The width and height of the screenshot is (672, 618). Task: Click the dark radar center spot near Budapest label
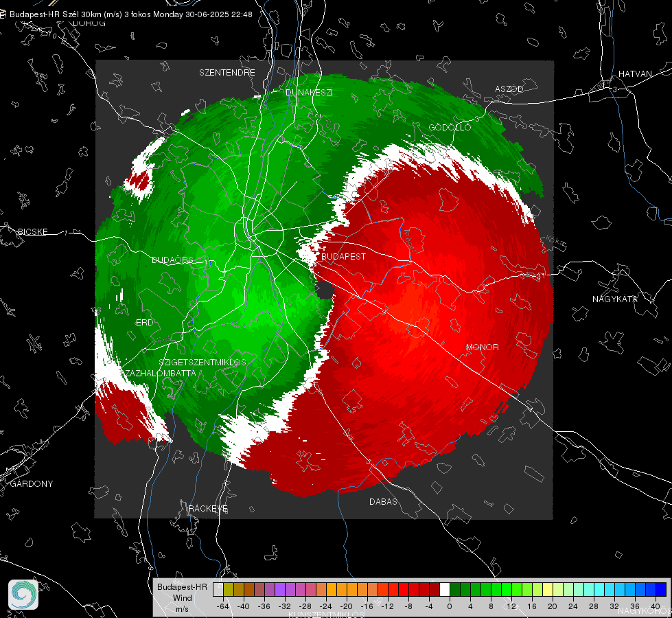(325, 290)
